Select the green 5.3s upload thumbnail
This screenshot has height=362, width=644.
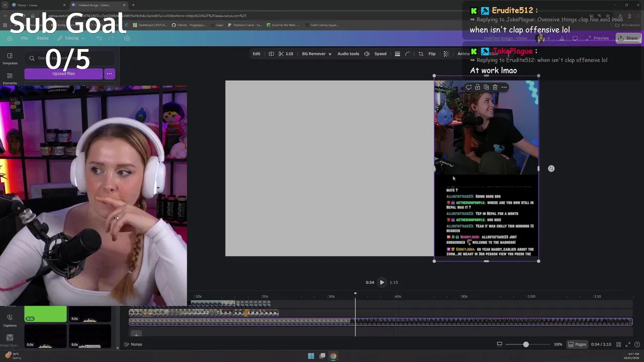(45, 314)
